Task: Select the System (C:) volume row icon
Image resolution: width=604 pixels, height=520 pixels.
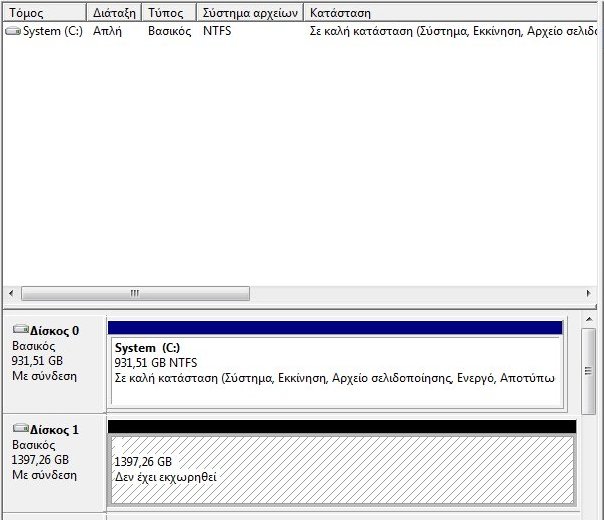Action: (13, 31)
